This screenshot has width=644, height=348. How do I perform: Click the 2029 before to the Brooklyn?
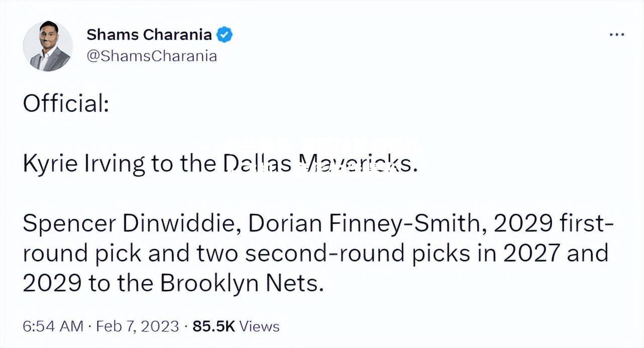(52, 284)
